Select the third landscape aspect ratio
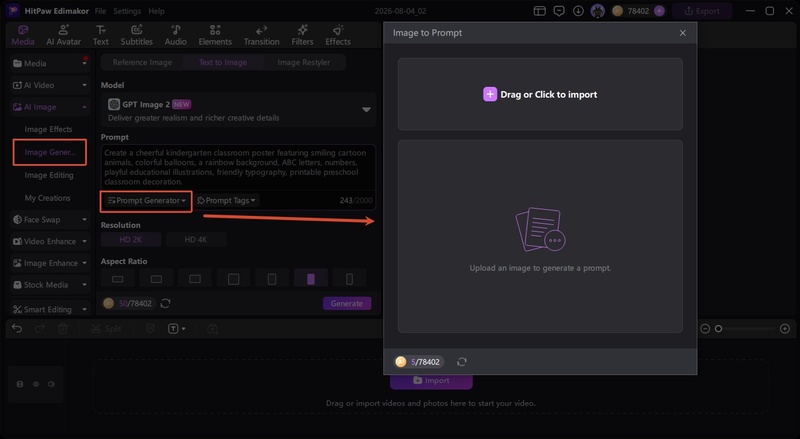800x439 pixels. (x=195, y=279)
